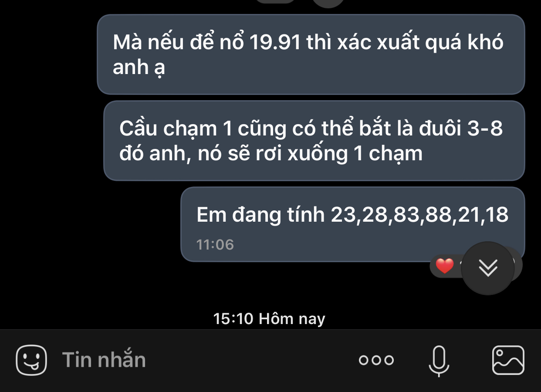Select the message starting "Mà nếu để nổ 19.91"
Screen dimensions: 541x392
311,54
